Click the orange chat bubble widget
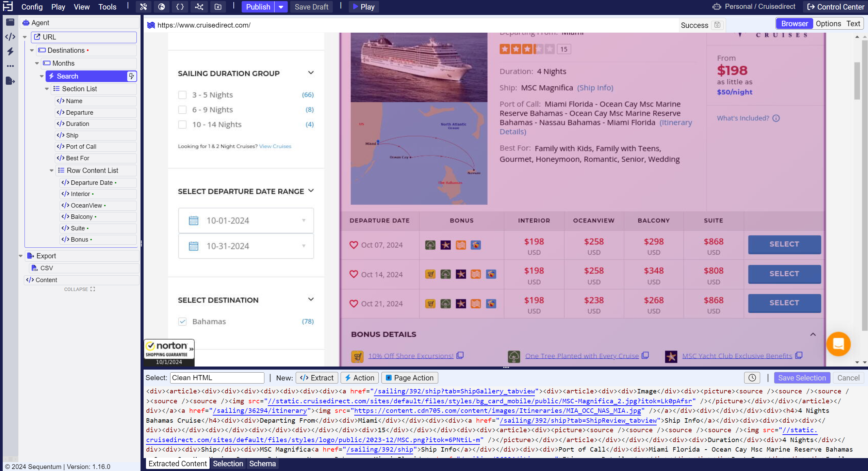868x471 pixels. [x=838, y=344]
